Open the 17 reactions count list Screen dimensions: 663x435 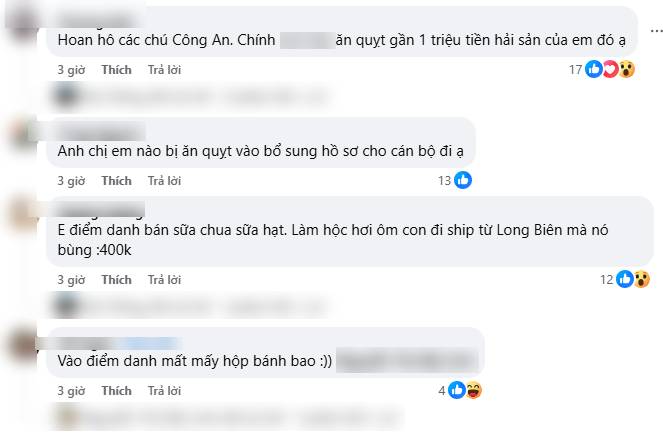(x=575, y=69)
